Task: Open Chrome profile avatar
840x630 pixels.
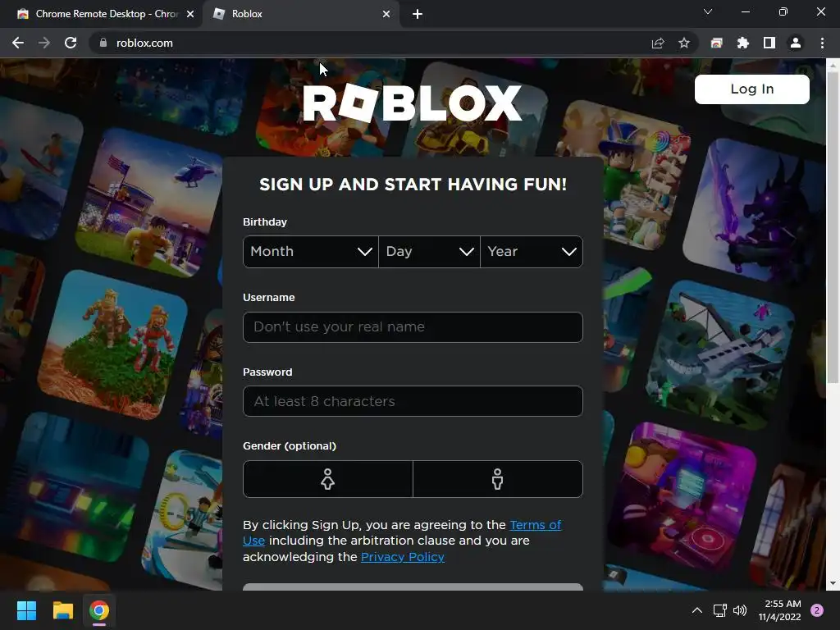Action: click(x=796, y=43)
